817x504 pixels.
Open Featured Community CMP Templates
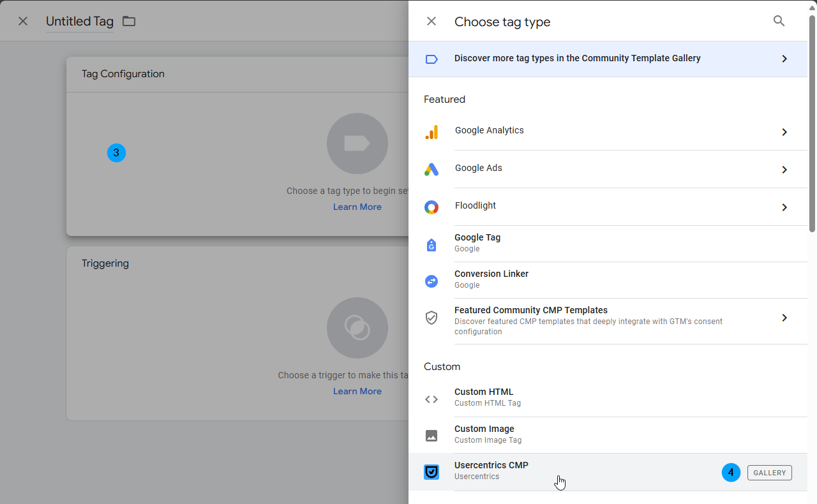point(608,322)
